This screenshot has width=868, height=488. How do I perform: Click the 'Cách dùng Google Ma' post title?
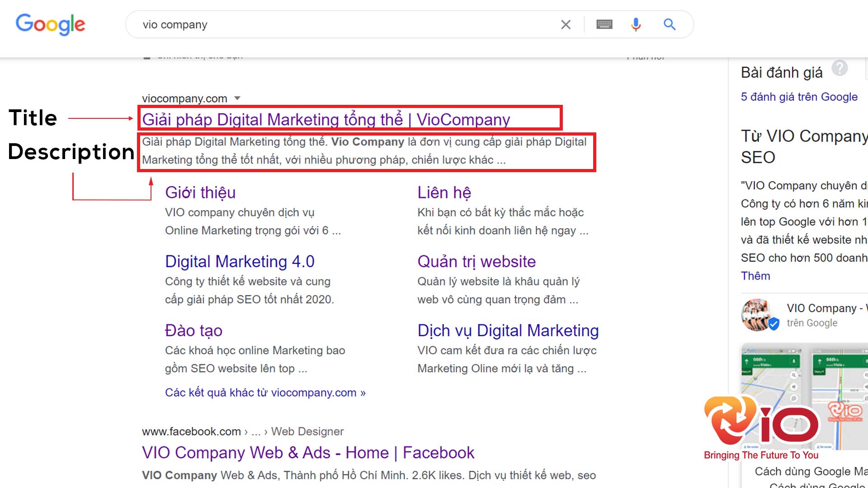pos(811,471)
